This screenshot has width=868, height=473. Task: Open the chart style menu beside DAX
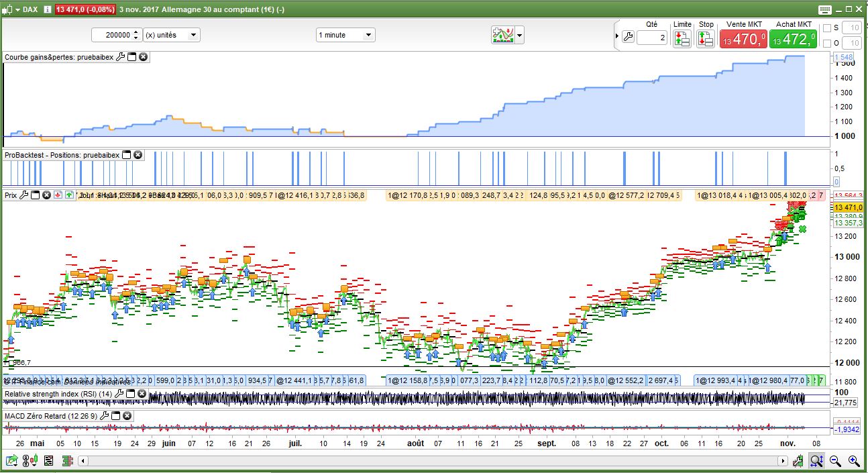(11, 9)
